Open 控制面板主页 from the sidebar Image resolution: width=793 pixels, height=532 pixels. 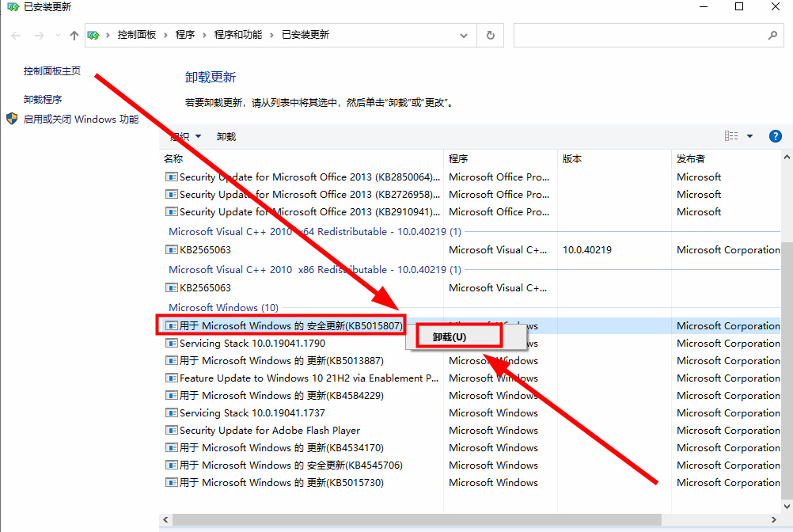point(52,70)
